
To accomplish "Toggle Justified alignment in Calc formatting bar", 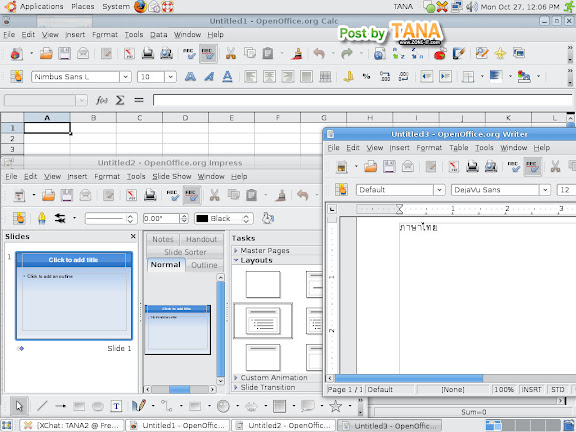I will 306,77.
